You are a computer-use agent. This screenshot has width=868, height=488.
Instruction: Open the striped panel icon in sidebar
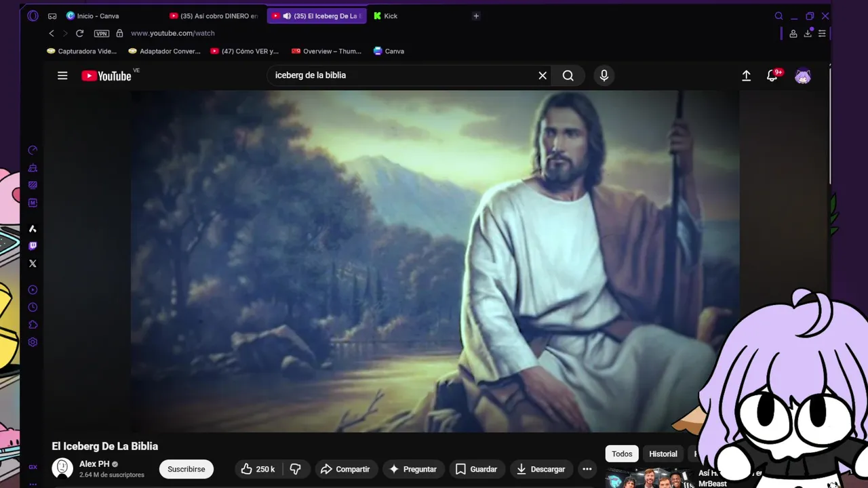click(33, 185)
